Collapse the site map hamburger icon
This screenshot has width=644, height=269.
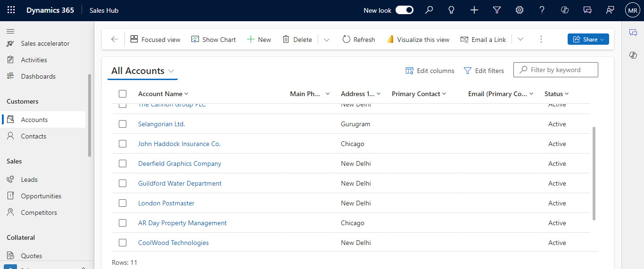point(10,31)
